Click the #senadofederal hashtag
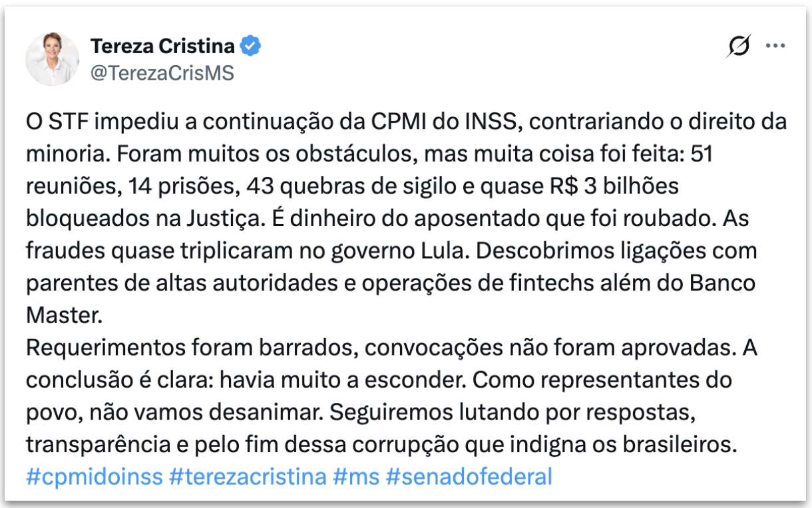This screenshot has width=812, height=508. pos(469,477)
